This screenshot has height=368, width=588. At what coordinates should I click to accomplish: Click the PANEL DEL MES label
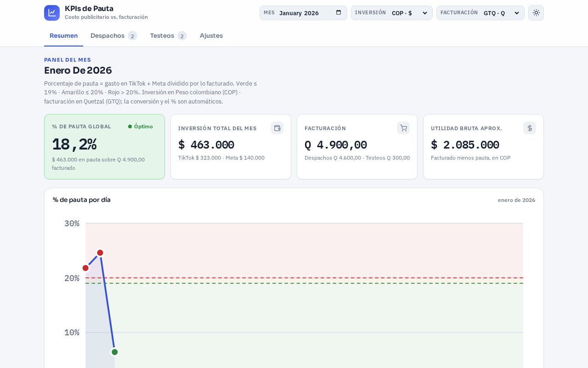68,60
